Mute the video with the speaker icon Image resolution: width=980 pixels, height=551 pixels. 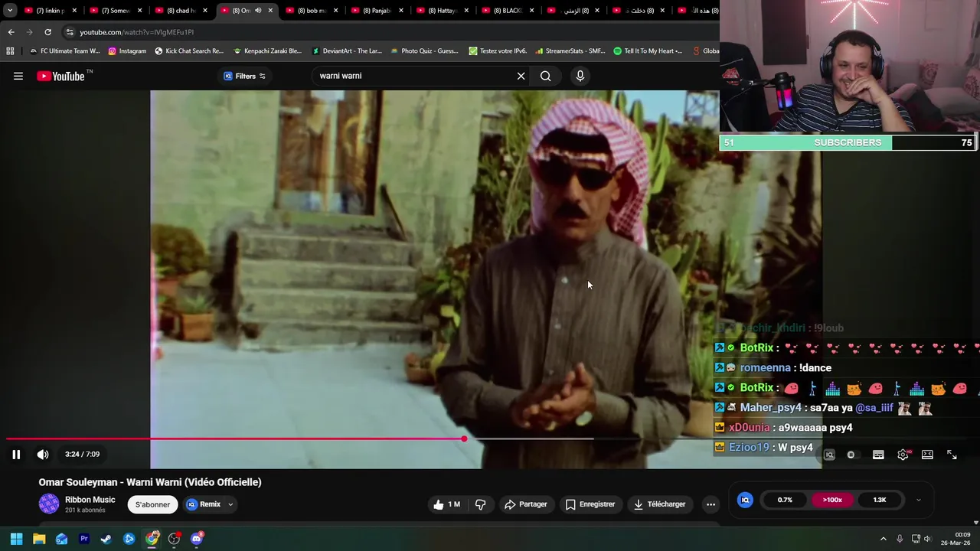click(x=43, y=455)
